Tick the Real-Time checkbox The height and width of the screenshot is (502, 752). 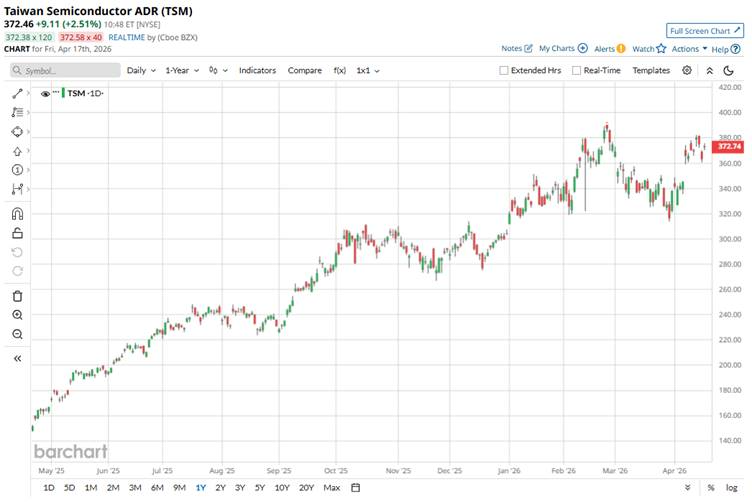tap(576, 71)
